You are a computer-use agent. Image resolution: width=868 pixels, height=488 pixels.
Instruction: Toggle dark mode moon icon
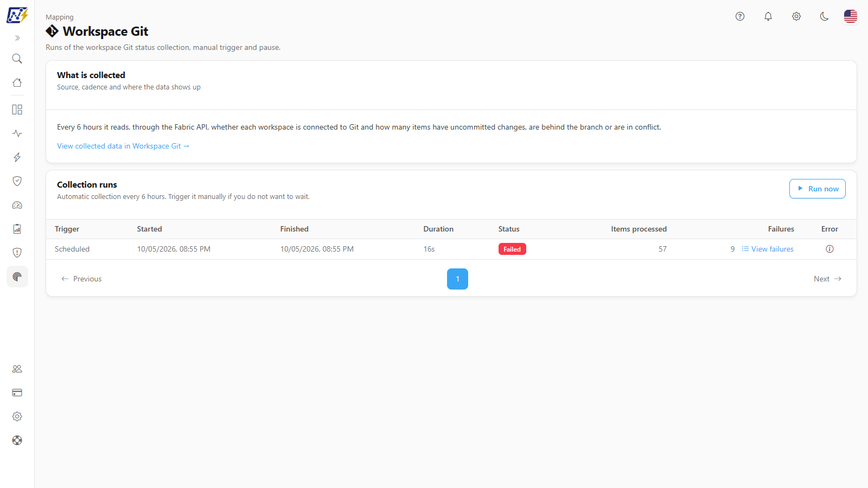[825, 16]
